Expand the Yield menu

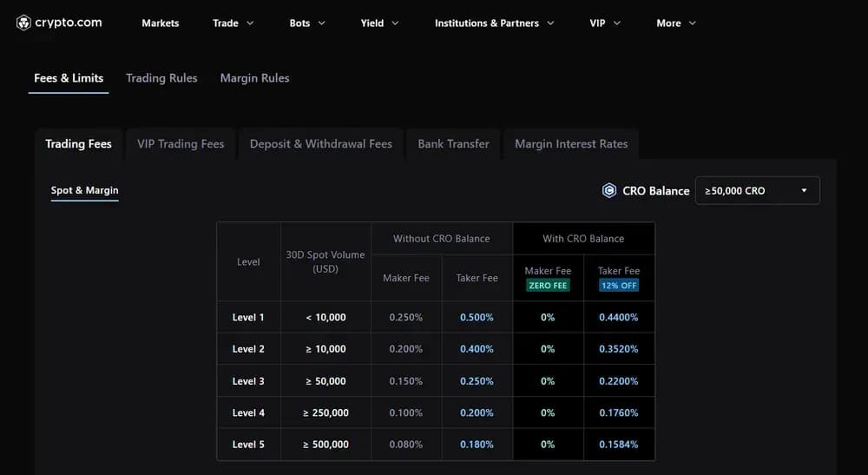380,23
